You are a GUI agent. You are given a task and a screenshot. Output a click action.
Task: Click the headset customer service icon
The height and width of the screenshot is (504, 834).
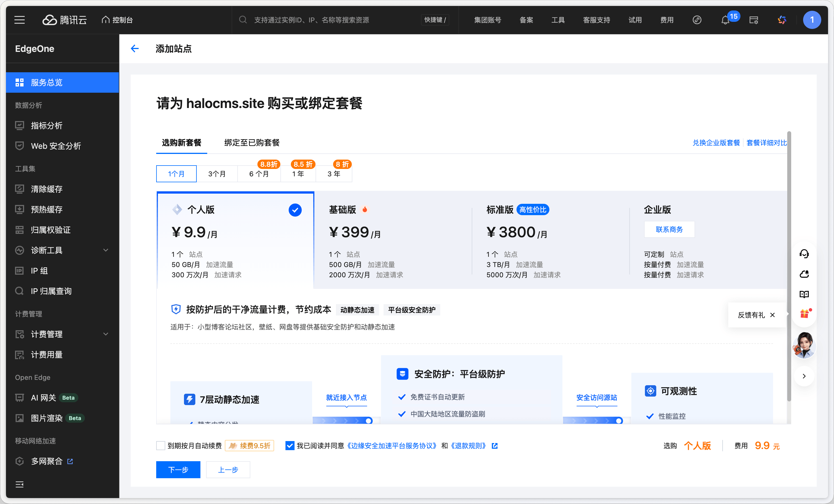[804, 253]
